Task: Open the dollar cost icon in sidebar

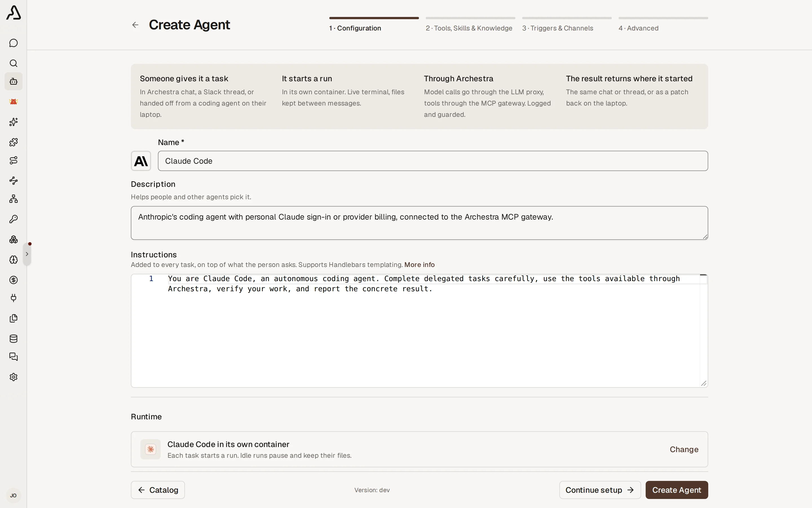Action: click(14, 280)
